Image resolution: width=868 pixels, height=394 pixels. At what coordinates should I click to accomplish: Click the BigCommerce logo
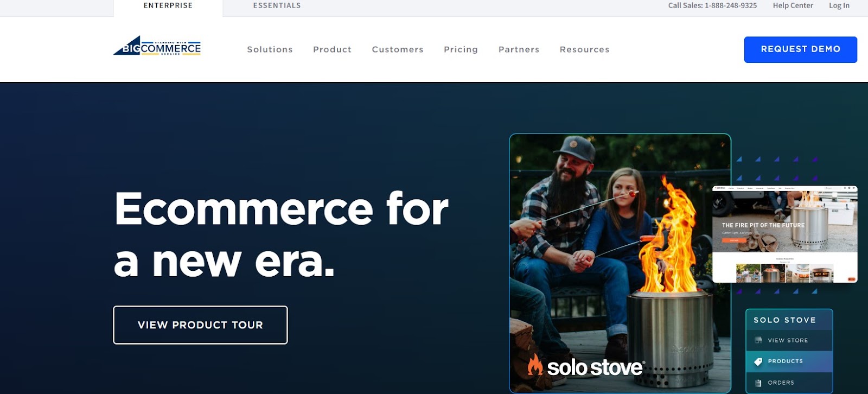(157, 46)
